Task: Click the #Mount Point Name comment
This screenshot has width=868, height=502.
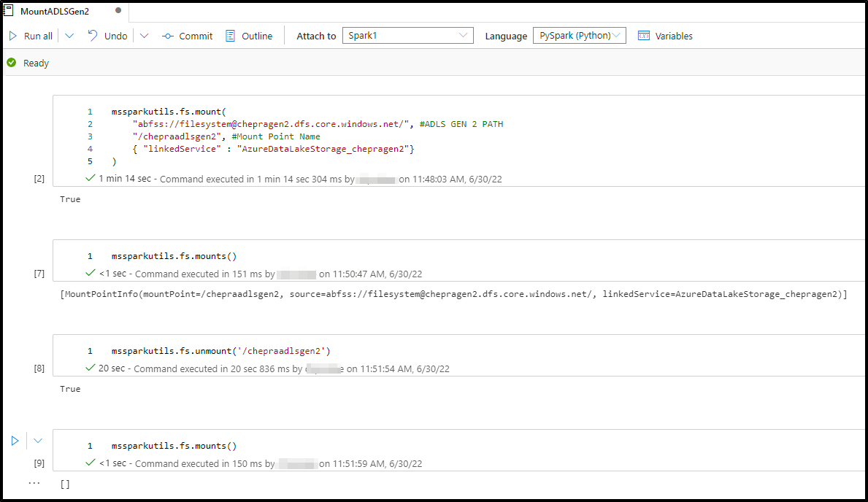Action: coord(276,136)
